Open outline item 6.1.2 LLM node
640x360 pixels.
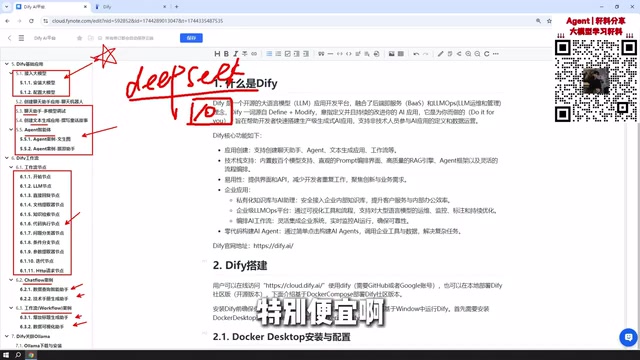click(36, 186)
